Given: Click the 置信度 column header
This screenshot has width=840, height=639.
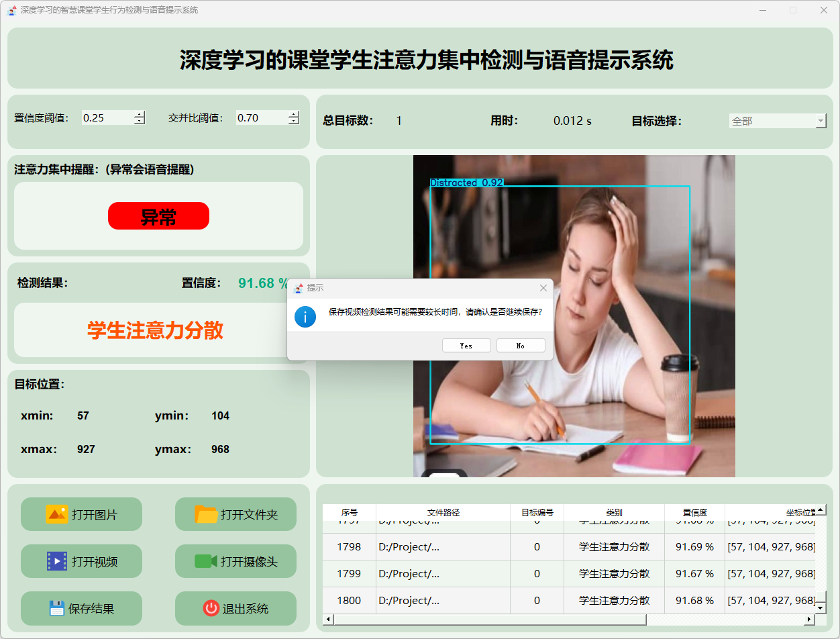Looking at the screenshot, I should point(694,512).
